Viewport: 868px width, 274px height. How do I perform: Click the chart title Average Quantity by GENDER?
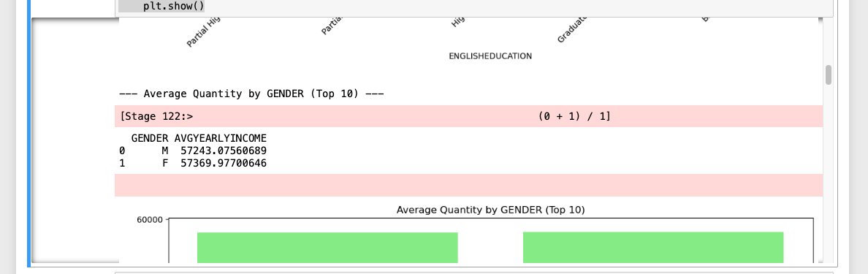[x=490, y=210]
